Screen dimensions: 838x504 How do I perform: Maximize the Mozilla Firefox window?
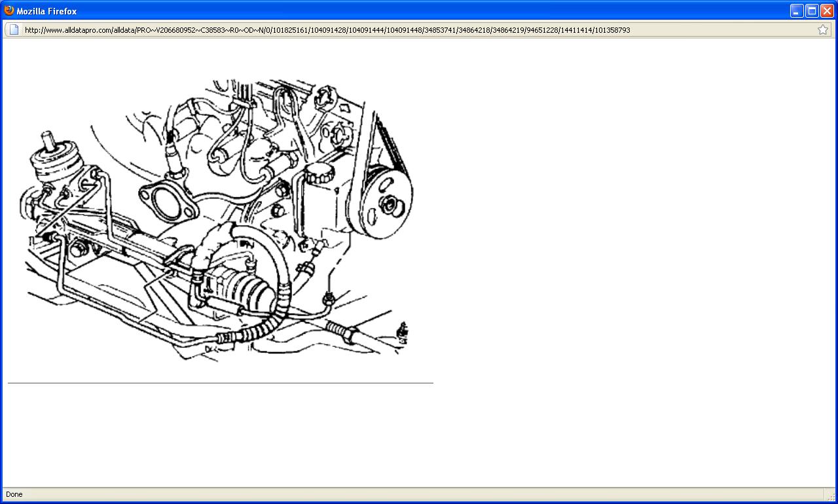[x=812, y=11]
